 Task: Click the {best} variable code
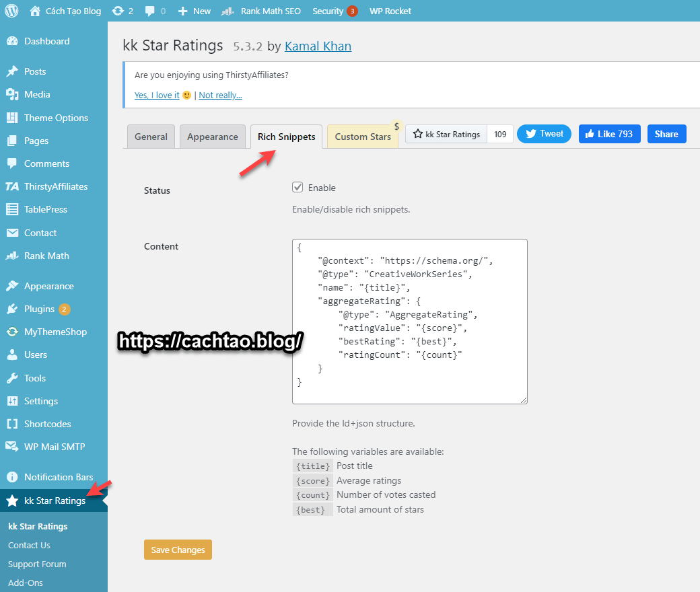click(x=312, y=509)
